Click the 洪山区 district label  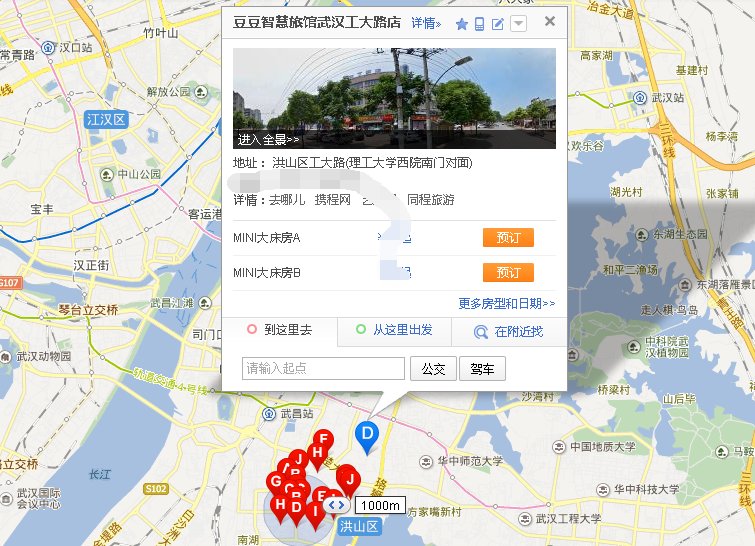pyautogui.click(x=359, y=526)
